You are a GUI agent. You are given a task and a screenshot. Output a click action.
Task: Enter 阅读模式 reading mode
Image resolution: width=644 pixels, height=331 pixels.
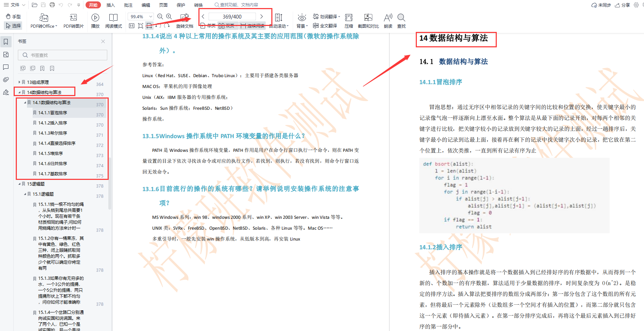tap(113, 21)
